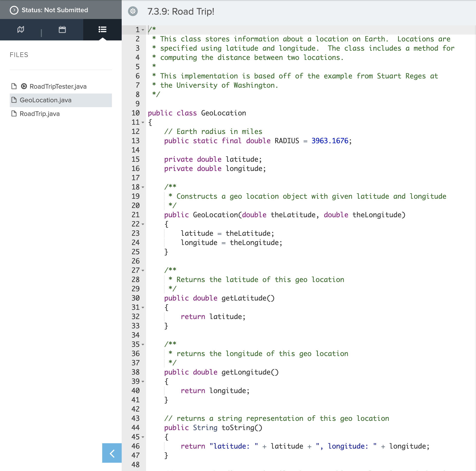This screenshot has height=471, width=476.
Task: Fold the constructor body at line 22
Action: (x=143, y=224)
